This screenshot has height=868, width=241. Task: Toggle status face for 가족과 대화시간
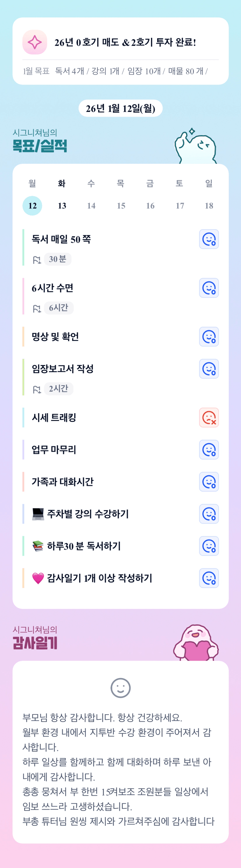click(x=209, y=482)
